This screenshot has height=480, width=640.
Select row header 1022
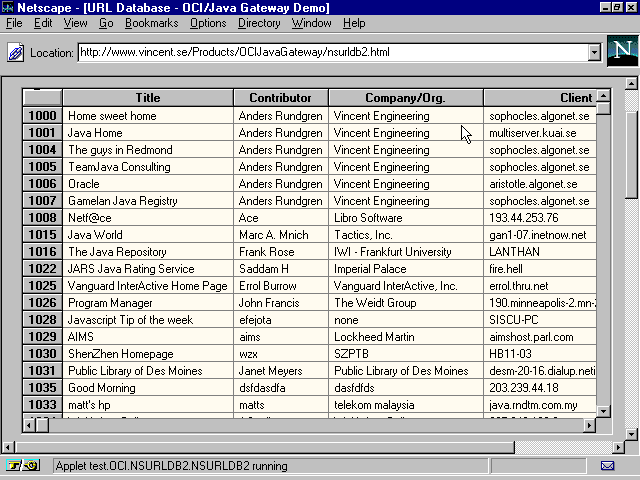42,269
